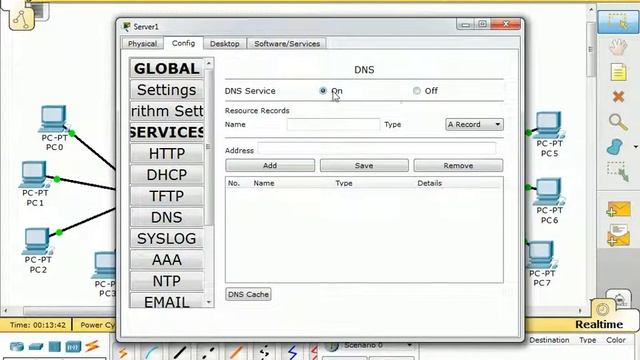Click PC0 device in workspace

tap(54, 120)
